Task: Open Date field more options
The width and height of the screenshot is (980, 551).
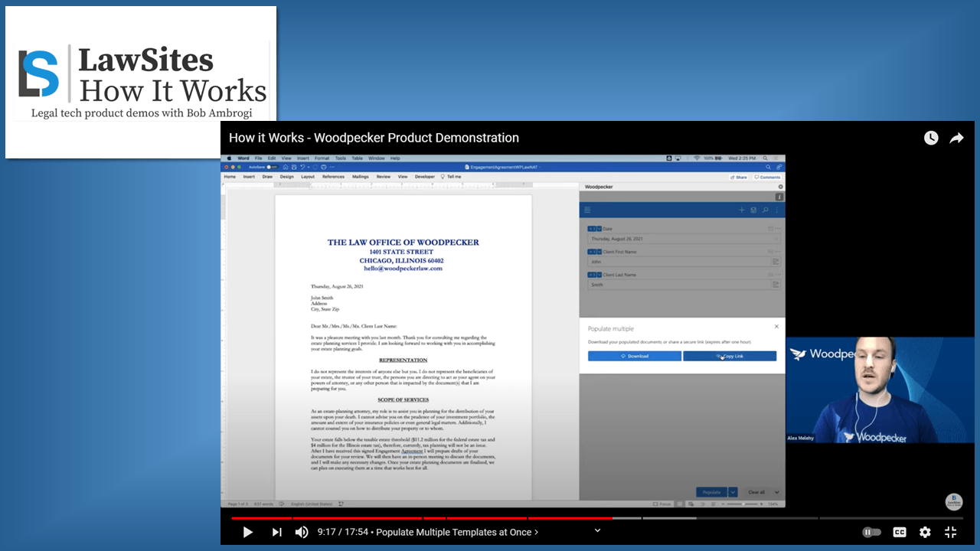Action: (x=779, y=229)
